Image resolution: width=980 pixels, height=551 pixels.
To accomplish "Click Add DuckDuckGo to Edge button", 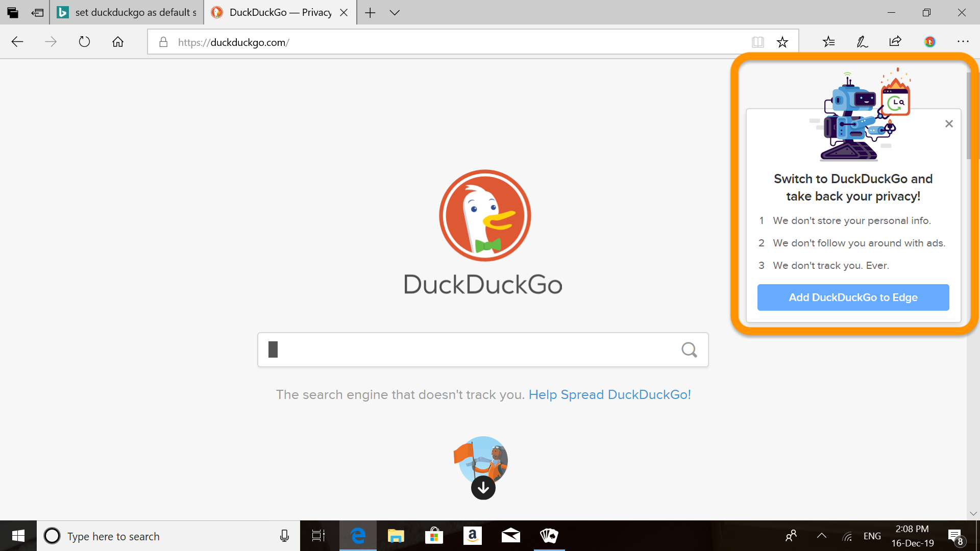I will [853, 297].
